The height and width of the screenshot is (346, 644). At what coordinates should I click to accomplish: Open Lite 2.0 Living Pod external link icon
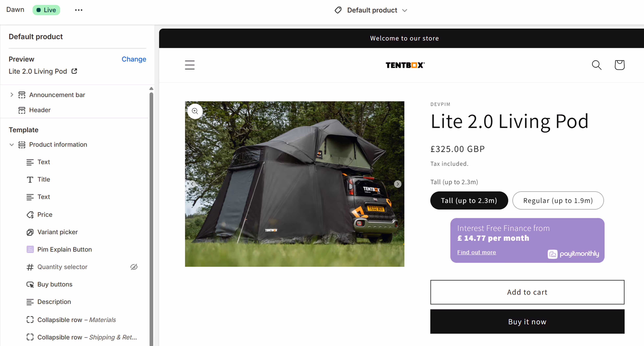coord(74,71)
